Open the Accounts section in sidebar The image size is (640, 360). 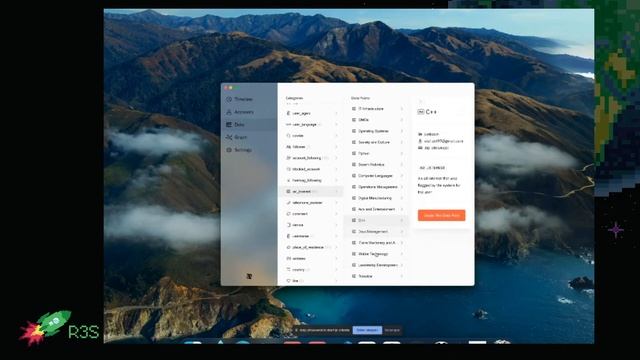coord(249,112)
